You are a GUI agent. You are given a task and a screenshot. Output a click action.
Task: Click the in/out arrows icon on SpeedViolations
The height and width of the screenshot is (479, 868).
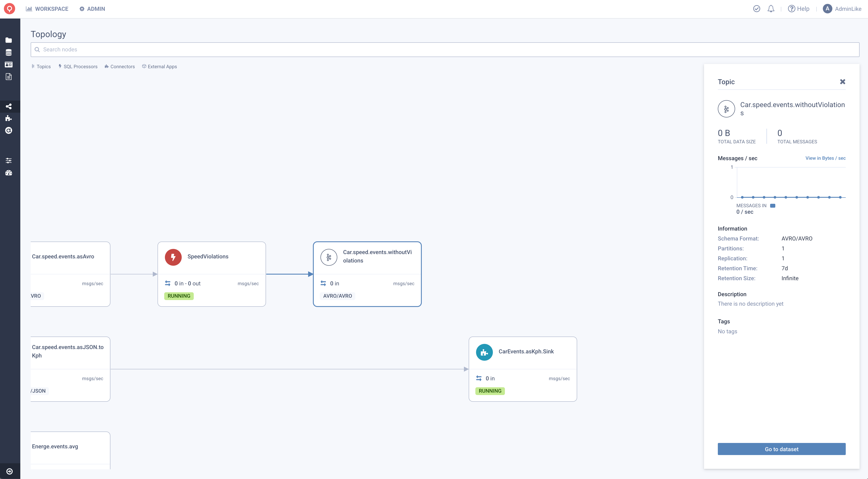point(167,283)
